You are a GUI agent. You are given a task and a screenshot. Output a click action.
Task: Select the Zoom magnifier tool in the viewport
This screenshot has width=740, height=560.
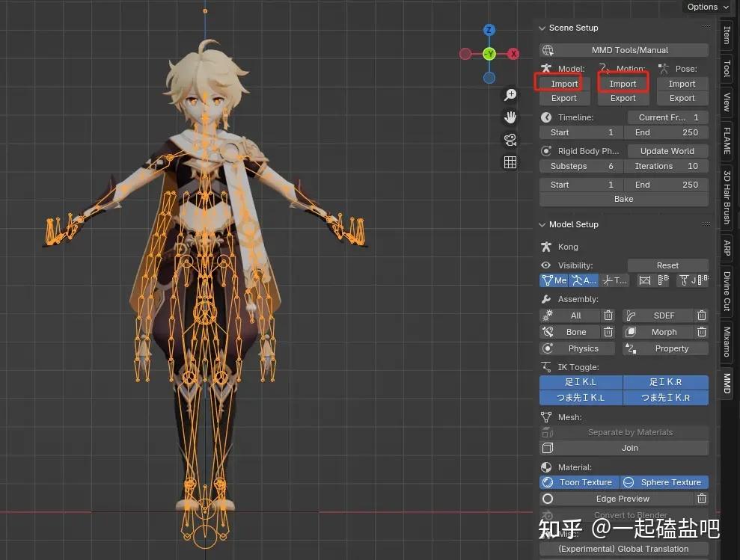pos(510,94)
